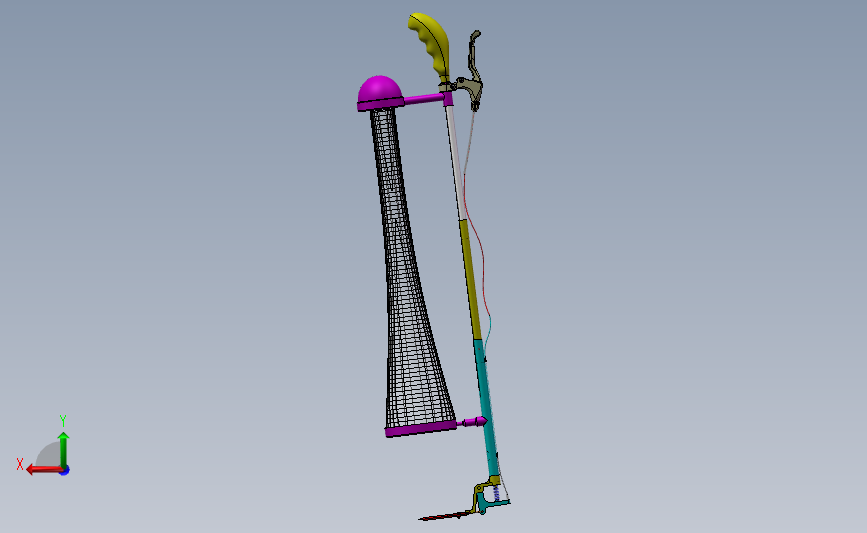The height and width of the screenshot is (533, 867).
Task: Select the blue spring at the cutter head
Action: tap(497, 493)
